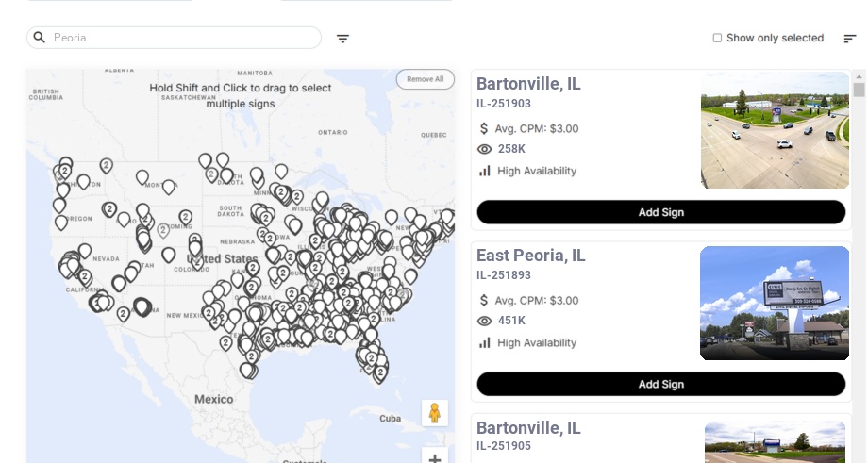This screenshot has height=463, width=868.
Task: Open the Bartonville IL-251905 listing thumbnail
Action: [776, 442]
